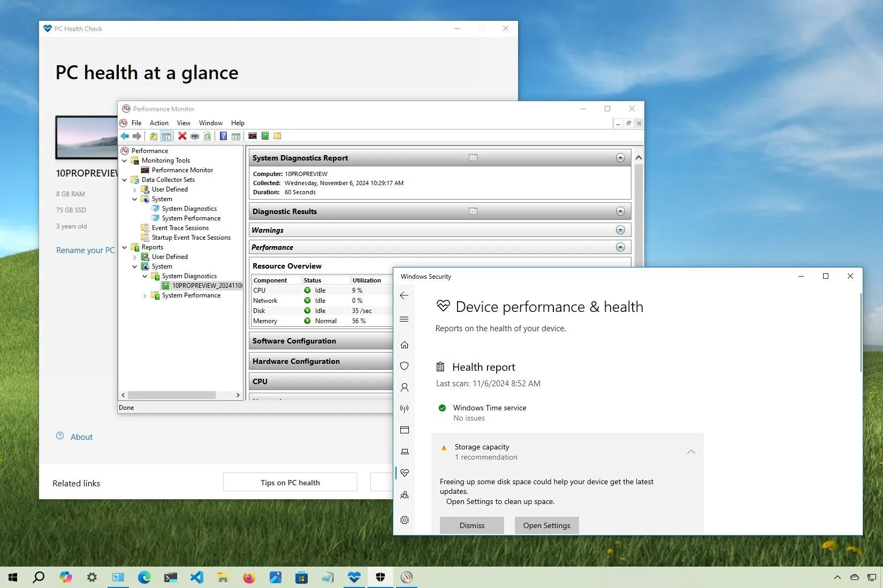The height and width of the screenshot is (588, 883).
Task: Click Rename your PC link
Action: click(85, 250)
